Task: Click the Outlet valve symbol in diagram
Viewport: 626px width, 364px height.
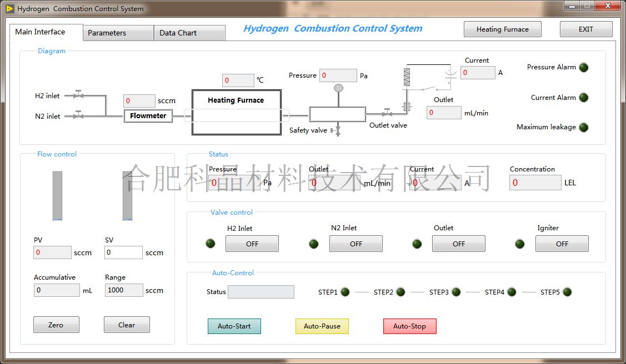Action: point(387,114)
